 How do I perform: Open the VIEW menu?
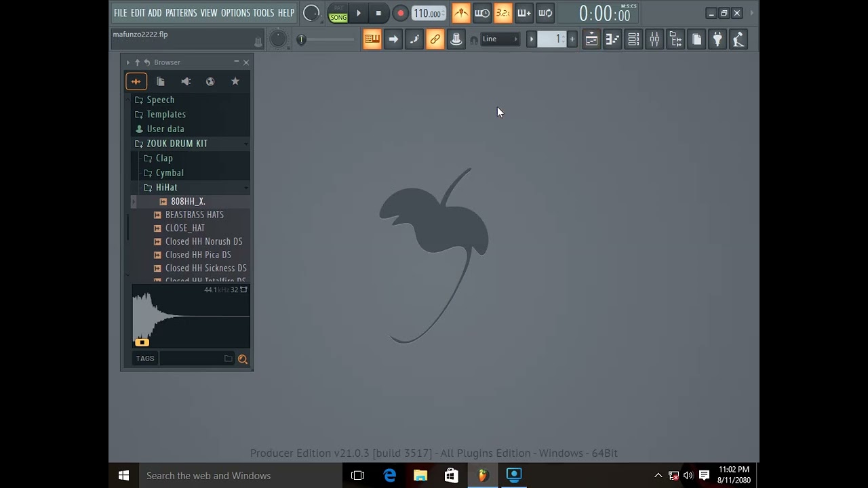click(x=209, y=13)
